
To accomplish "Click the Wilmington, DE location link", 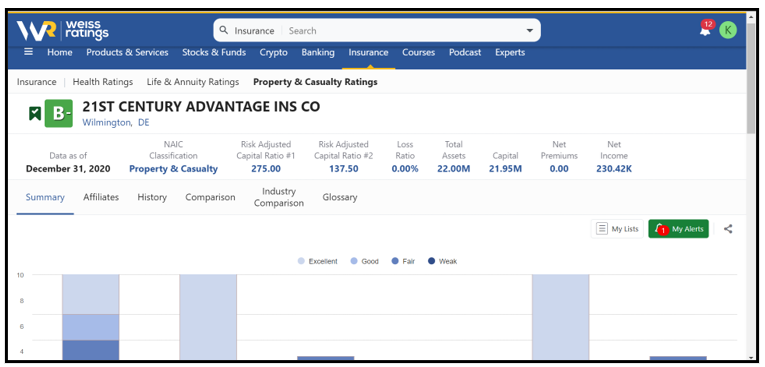I will [116, 122].
